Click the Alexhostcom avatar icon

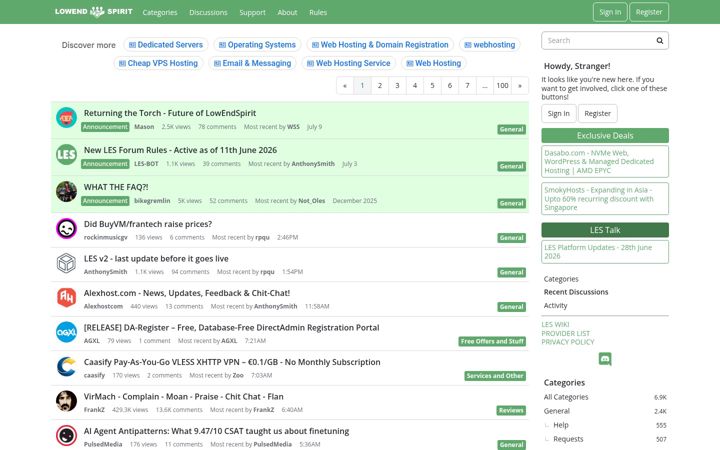(67, 297)
